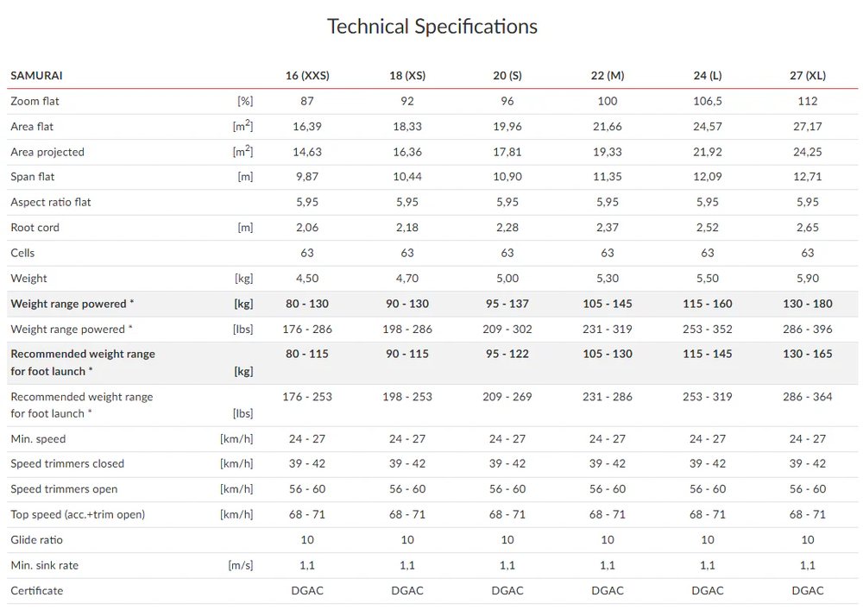Viewport: 863px width, 616px height.
Task: Click the Top speed (acc.+trim open) label
Action: tap(78, 514)
